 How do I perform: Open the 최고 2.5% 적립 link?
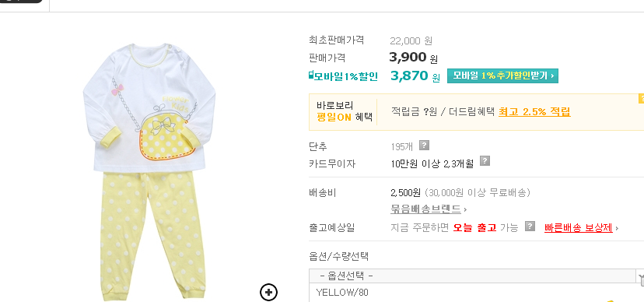click(534, 112)
